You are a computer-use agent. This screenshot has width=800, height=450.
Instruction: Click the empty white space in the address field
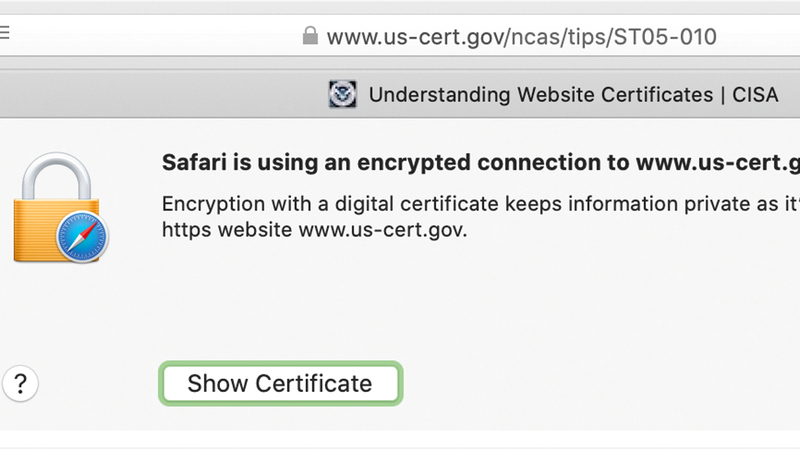(x=150, y=38)
